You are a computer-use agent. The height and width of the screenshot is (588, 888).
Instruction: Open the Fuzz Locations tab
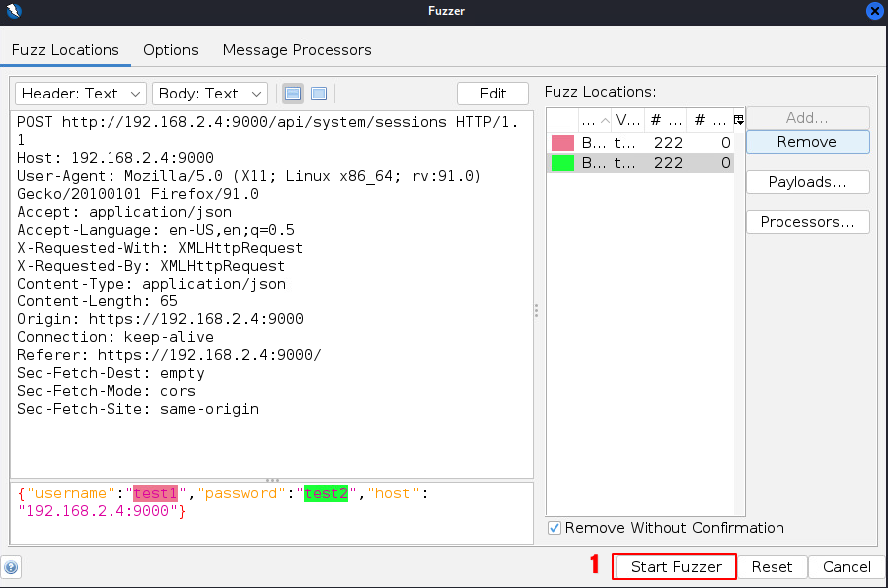[x=66, y=50]
